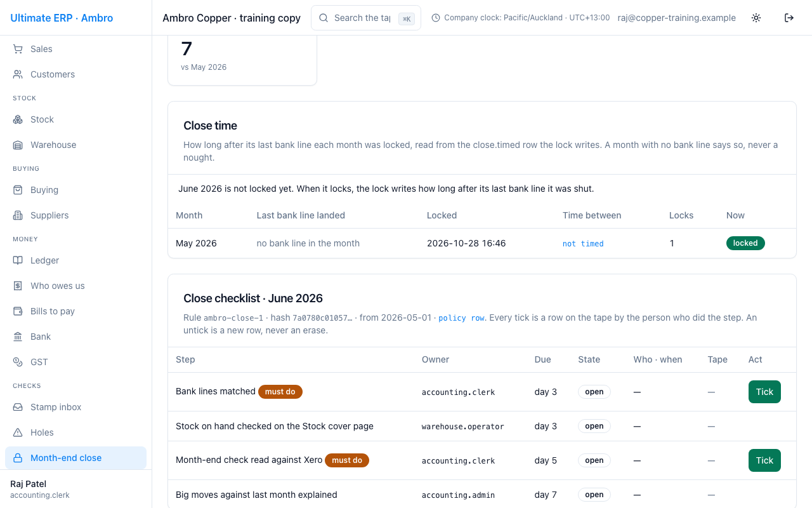Click the company clock icon
This screenshot has height=508, width=812.
tap(436, 18)
